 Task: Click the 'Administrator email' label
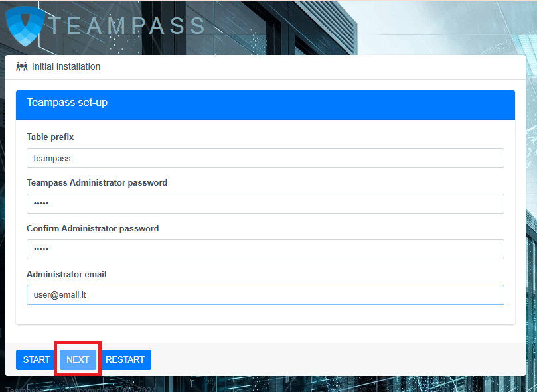[66, 274]
